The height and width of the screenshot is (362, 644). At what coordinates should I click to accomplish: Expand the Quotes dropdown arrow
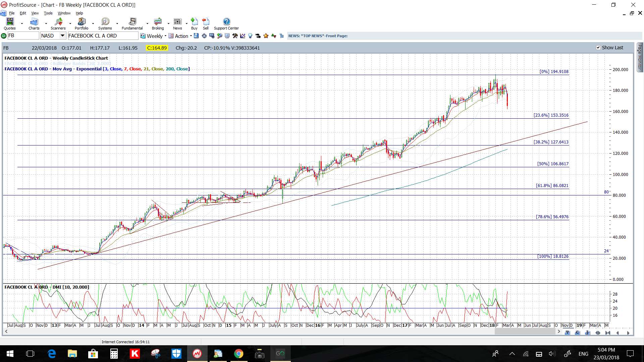(22, 24)
